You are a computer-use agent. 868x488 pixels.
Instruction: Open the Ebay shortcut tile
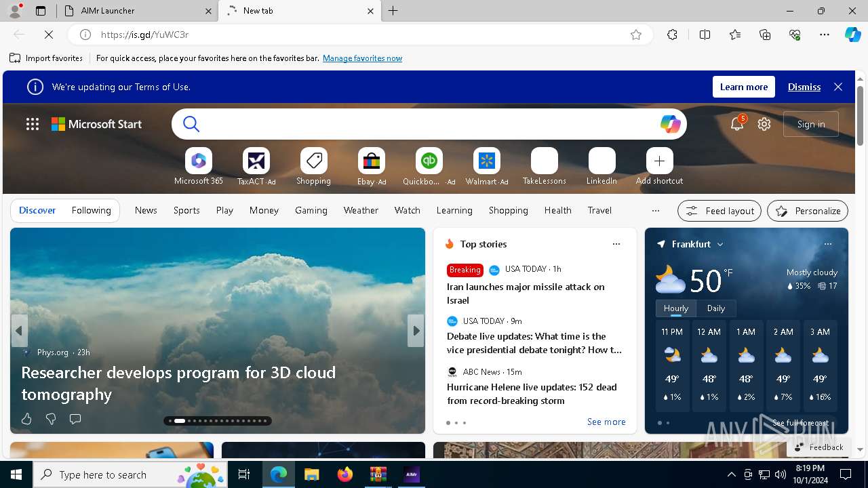click(372, 166)
